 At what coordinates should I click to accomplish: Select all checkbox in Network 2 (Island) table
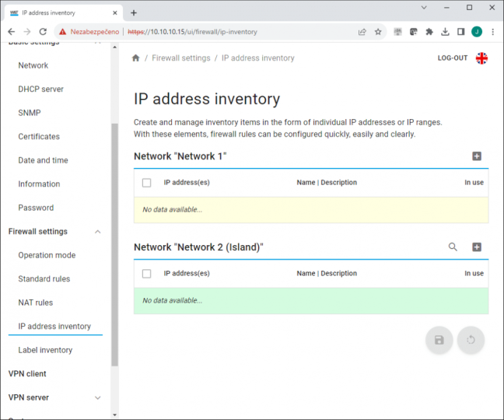click(x=146, y=274)
